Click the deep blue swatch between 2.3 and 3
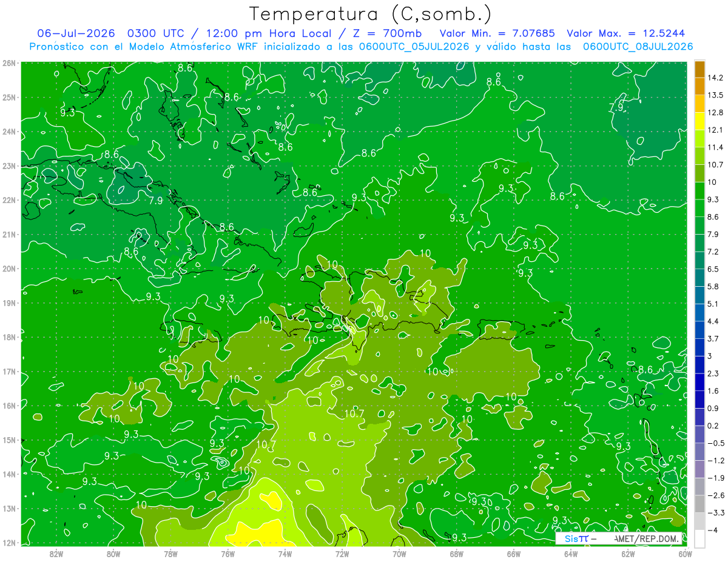This screenshot has width=728, height=562. 699,364
